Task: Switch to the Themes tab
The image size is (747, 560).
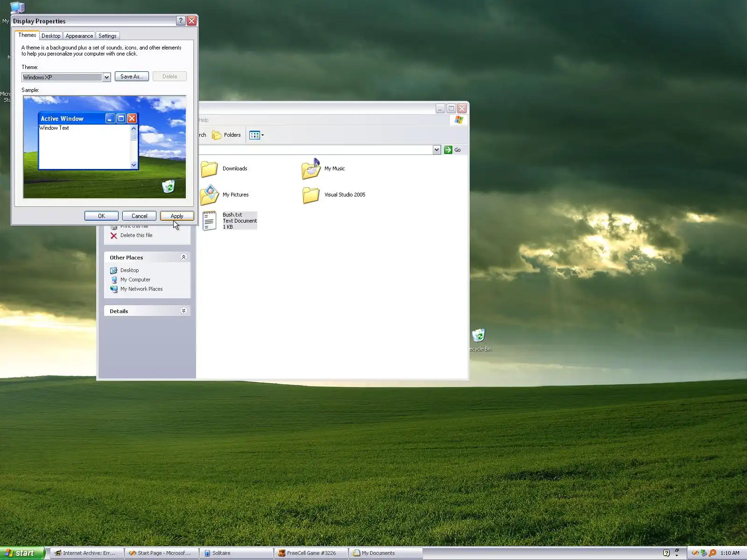Action: pyautogui.click(x=27, y=35)
